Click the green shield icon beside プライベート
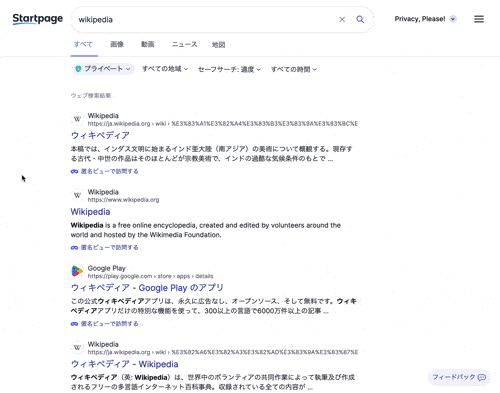Viewport: 500px width, 393px height. pos(78,69)
